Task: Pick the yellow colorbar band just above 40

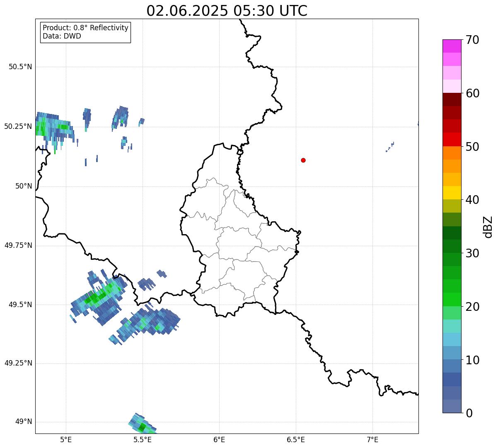Action: [x=452, y=193]
